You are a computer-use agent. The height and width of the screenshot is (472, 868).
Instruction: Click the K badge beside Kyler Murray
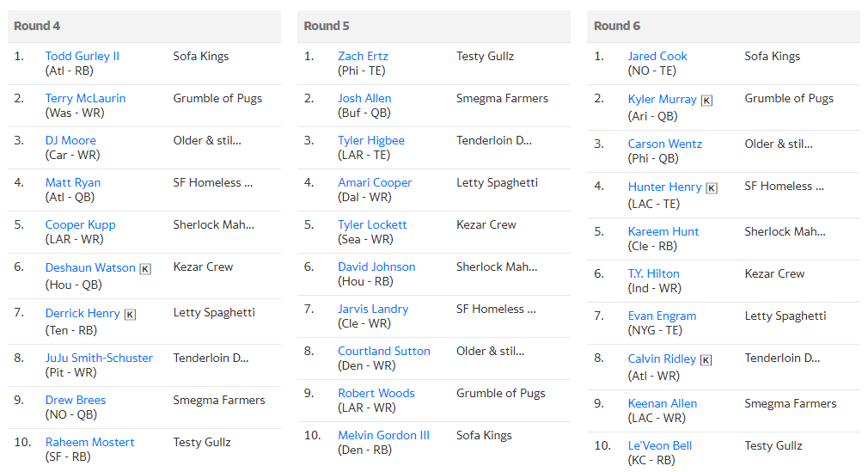pyautogui.click(x=707, y=101)
